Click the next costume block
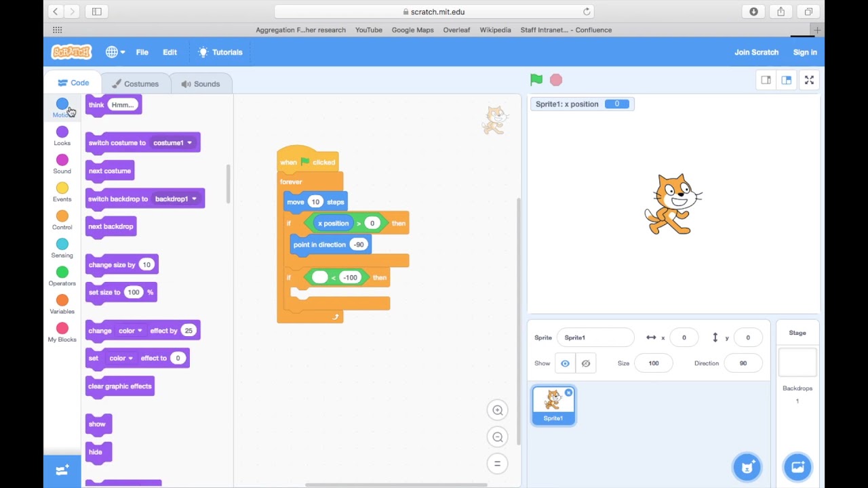The image size is (868, 488). (x=110, y=171)
